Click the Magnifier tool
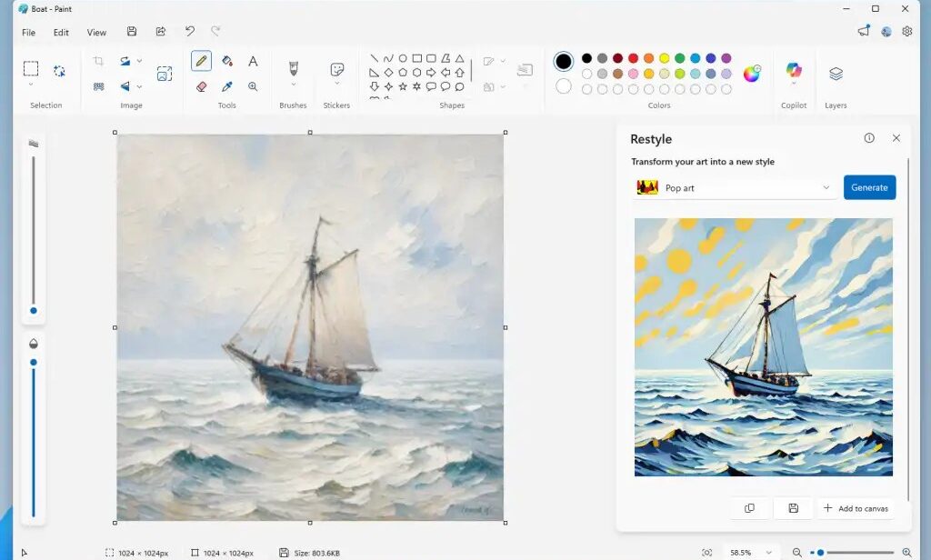 (253, 86)
